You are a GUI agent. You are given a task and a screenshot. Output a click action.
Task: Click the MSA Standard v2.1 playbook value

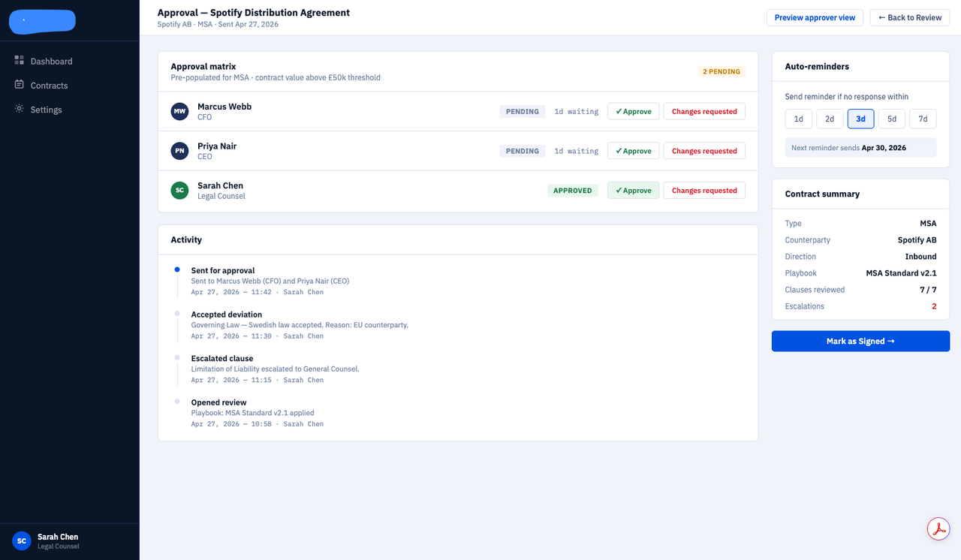coord(901,273)
